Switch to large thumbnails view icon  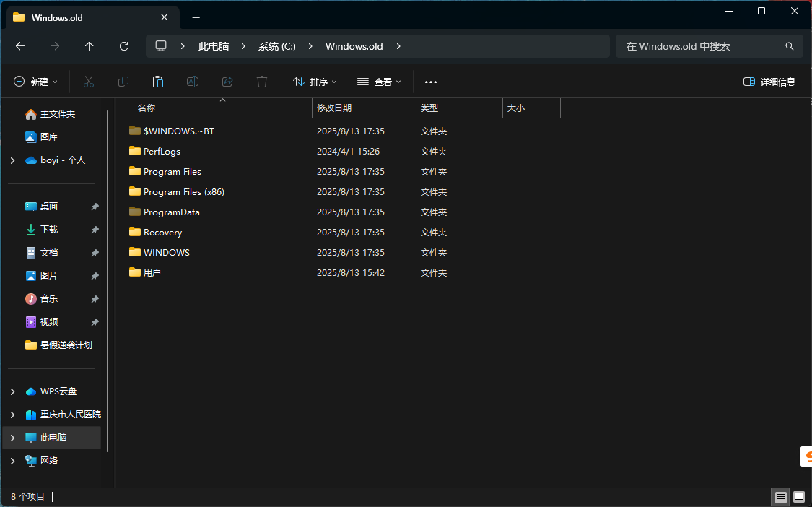799,497
